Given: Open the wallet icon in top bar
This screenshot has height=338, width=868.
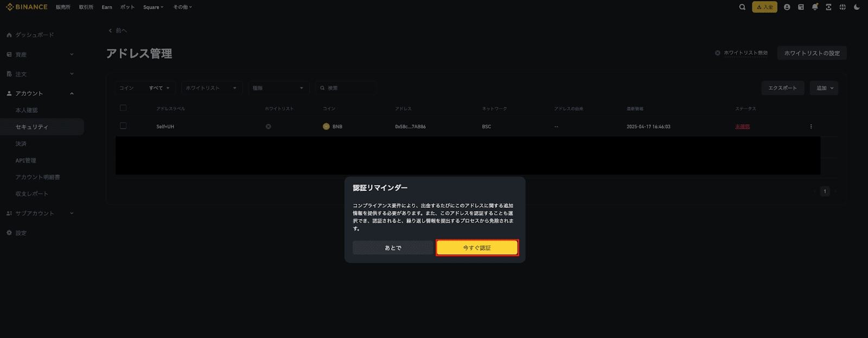Looking at the screenshot, I should point(801,7).
